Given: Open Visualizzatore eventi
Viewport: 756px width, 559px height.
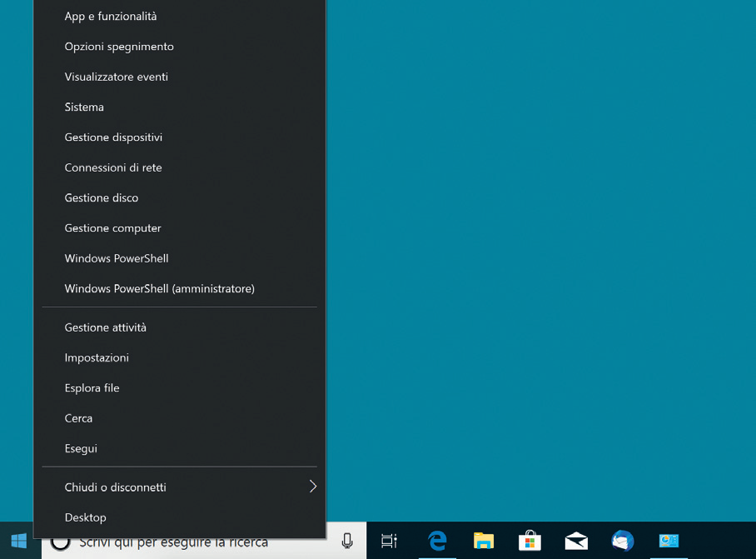Looking at the screenshot, I should coord(179,77).
